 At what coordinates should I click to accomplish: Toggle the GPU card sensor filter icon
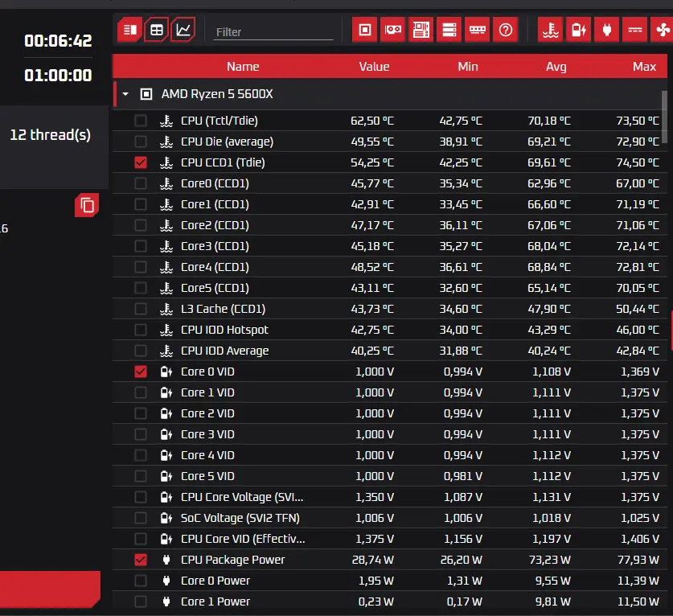coord(392,30)
